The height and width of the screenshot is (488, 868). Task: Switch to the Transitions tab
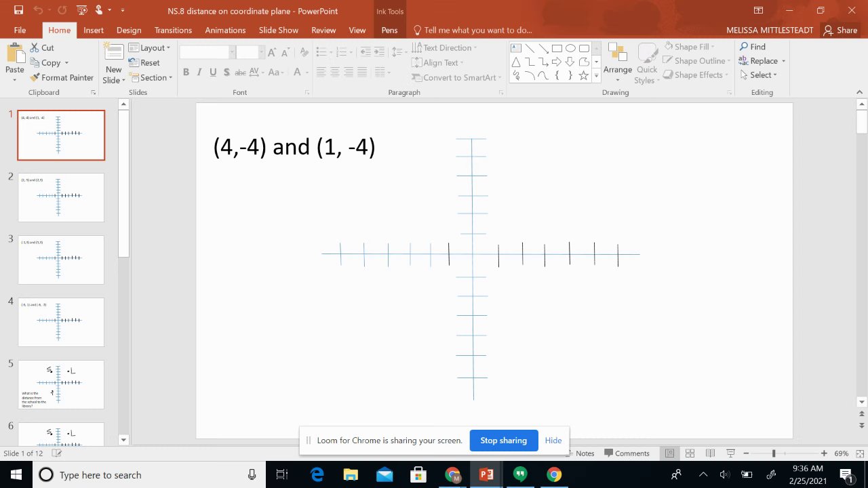coord(173,30)
